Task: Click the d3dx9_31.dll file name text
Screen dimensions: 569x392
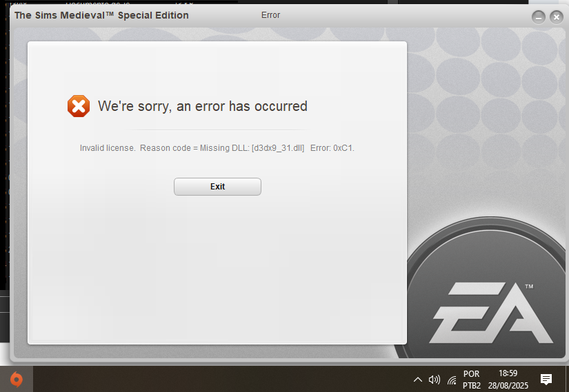Action: (278, 148)
